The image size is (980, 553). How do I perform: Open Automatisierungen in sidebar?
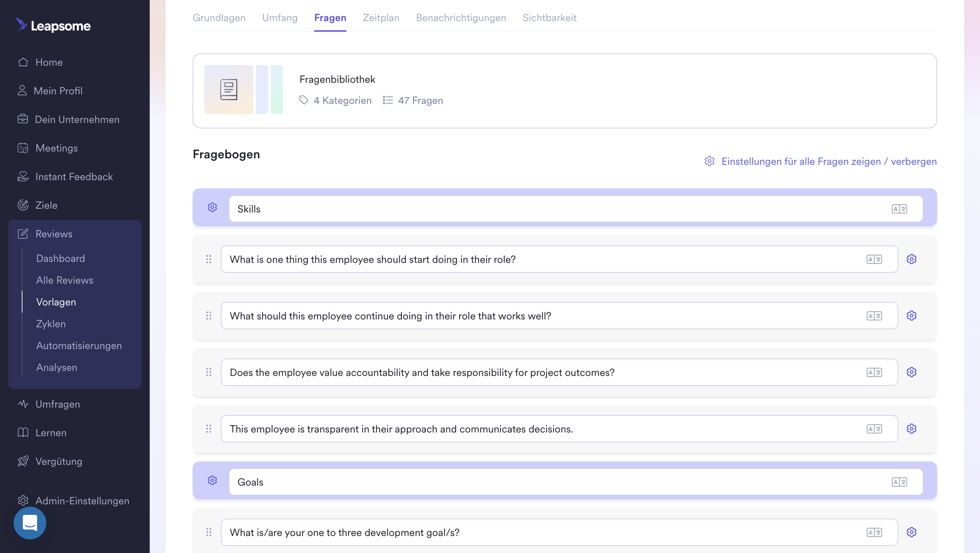click(79, 346)
